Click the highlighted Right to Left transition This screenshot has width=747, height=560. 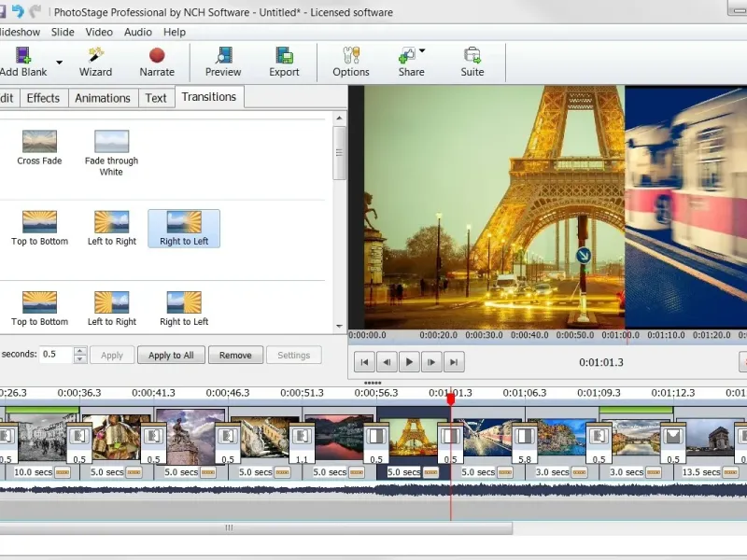coord(184,228)
